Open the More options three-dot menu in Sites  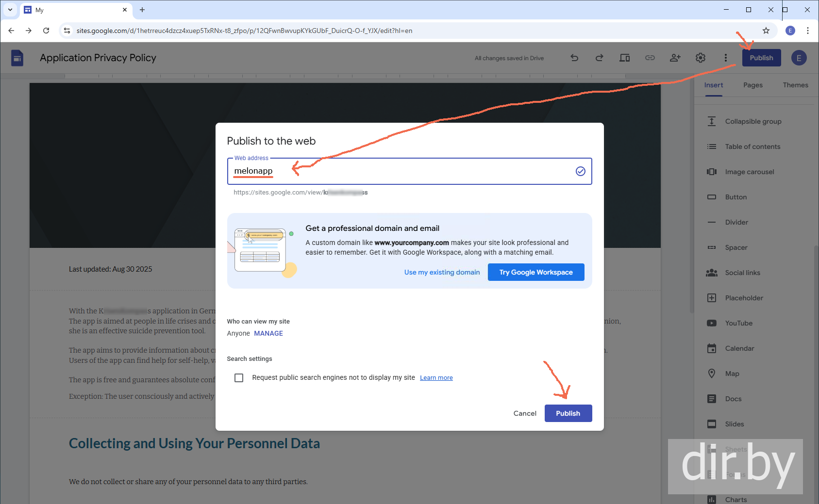726,58
